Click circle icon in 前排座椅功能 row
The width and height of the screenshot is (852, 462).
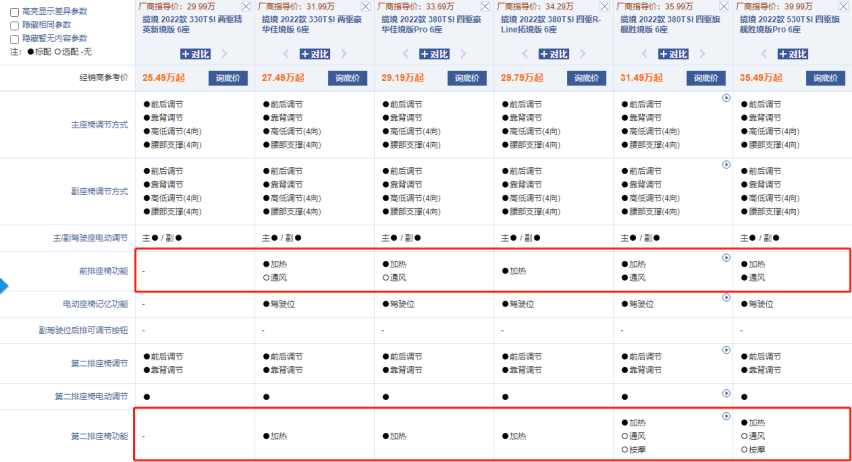click(x=726, y=258)
